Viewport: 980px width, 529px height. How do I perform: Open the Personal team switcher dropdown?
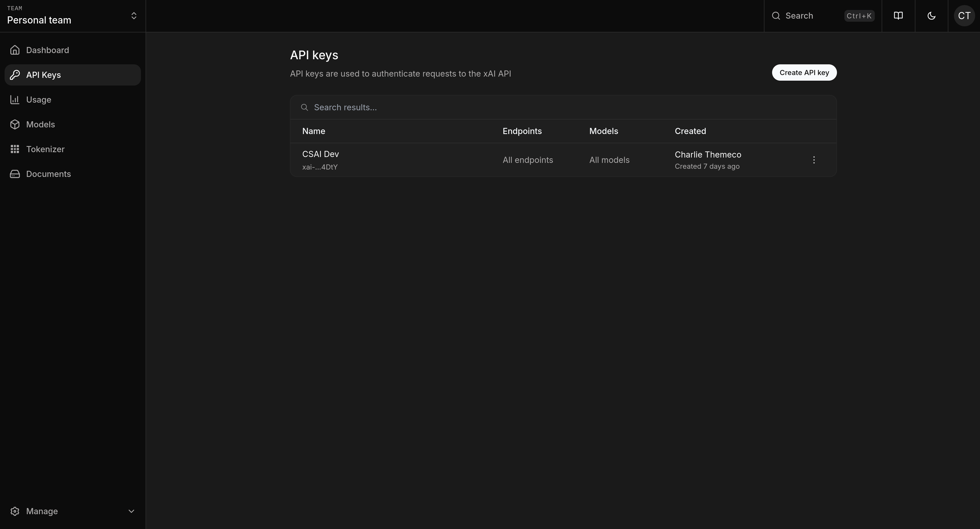coord(134,16)
